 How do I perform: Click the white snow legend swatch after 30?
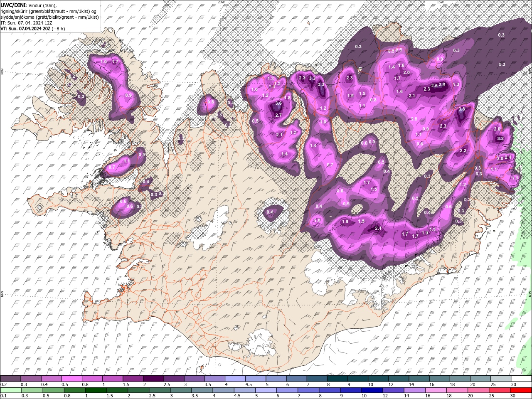tap(521, 379)
